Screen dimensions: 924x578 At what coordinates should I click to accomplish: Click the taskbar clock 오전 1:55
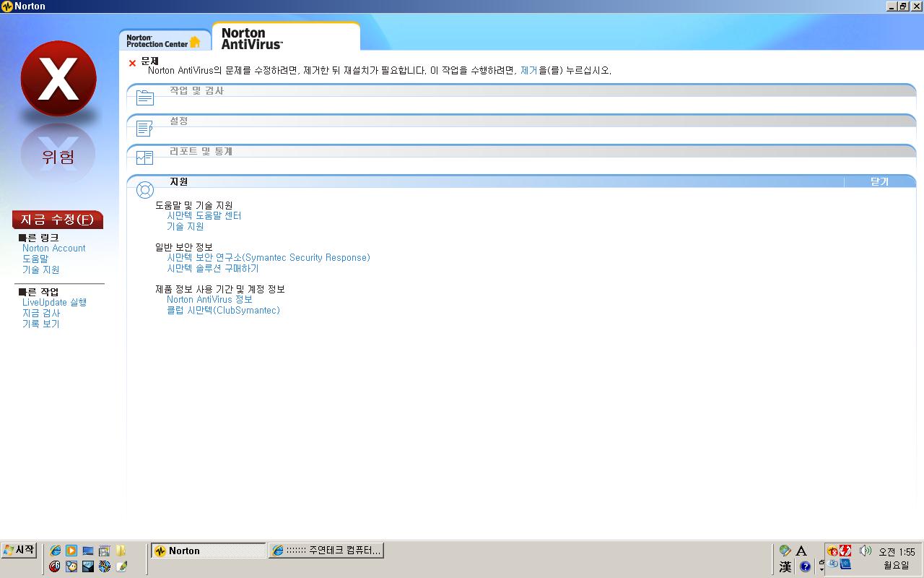(897, 552)
